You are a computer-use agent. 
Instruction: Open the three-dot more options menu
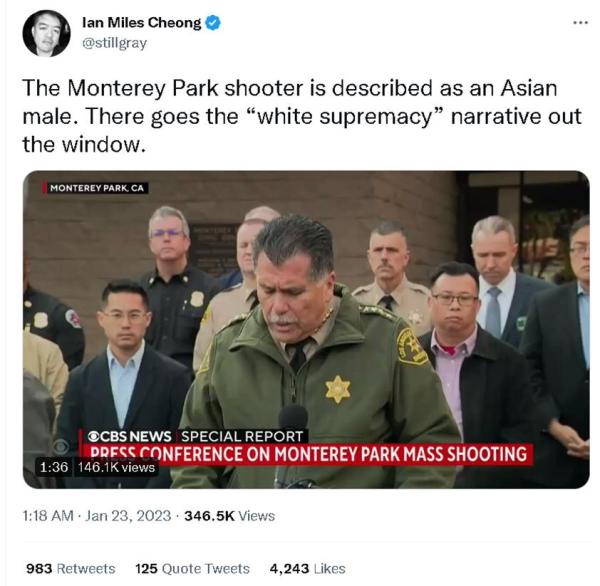(580, 23)
